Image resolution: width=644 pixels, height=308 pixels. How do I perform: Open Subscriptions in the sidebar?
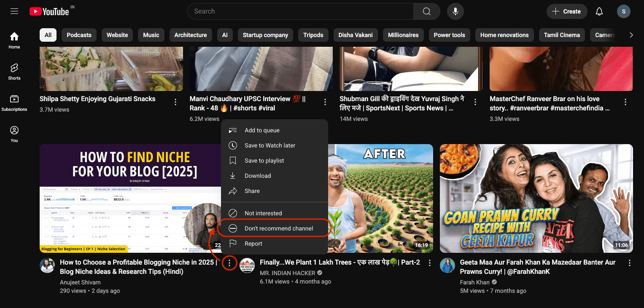14,103
